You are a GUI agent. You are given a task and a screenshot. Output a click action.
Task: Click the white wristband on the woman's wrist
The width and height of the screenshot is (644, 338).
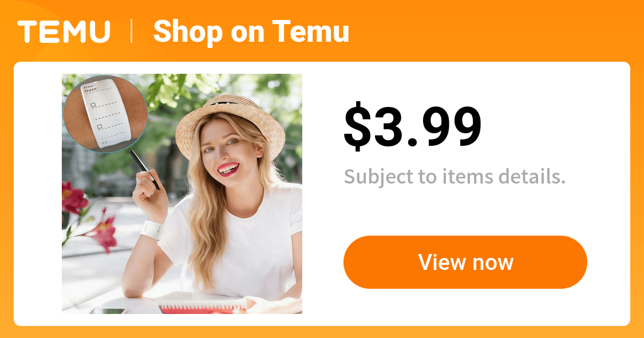(151, 230)
